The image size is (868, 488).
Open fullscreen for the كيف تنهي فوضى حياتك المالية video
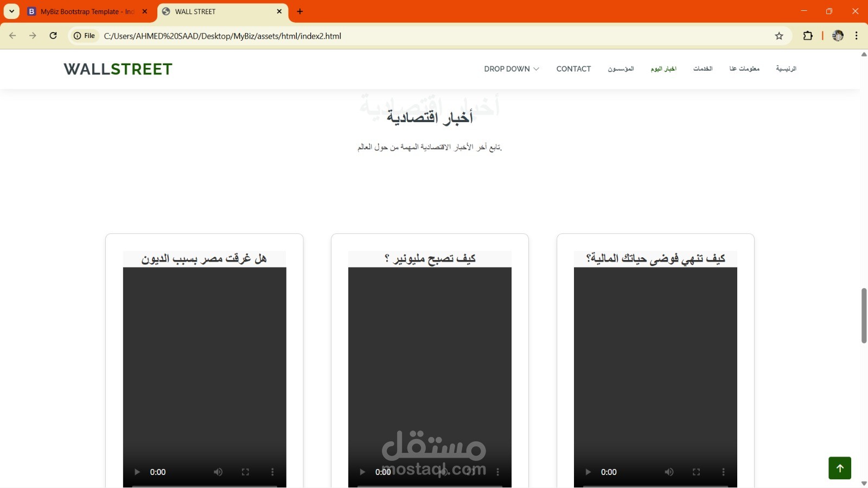pos(696,472)
